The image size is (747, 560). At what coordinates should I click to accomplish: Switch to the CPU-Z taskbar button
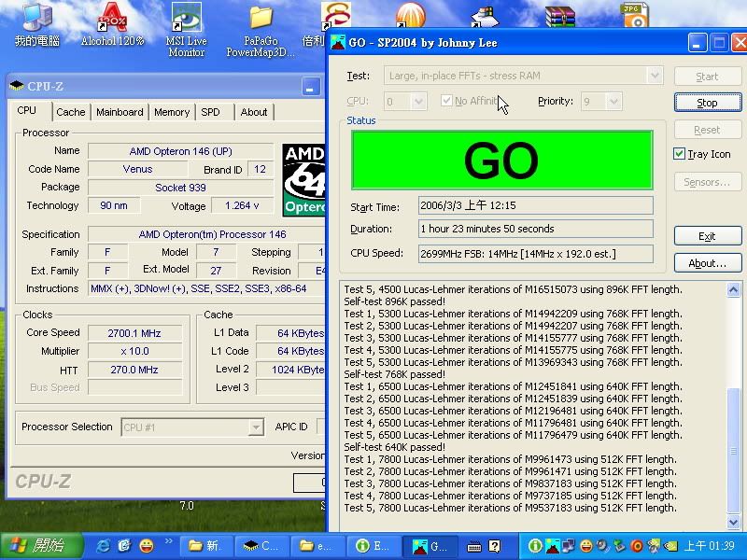click(x=262, y=546)
